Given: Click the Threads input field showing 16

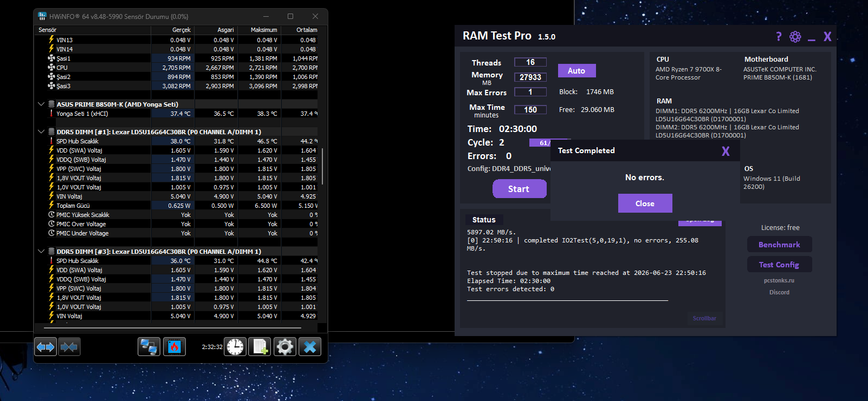Looking at the screenshot, I should (530, 62).
